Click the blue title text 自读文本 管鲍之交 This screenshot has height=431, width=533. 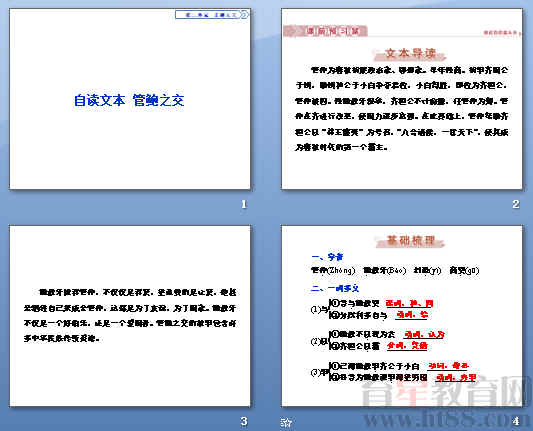point(129,100)
